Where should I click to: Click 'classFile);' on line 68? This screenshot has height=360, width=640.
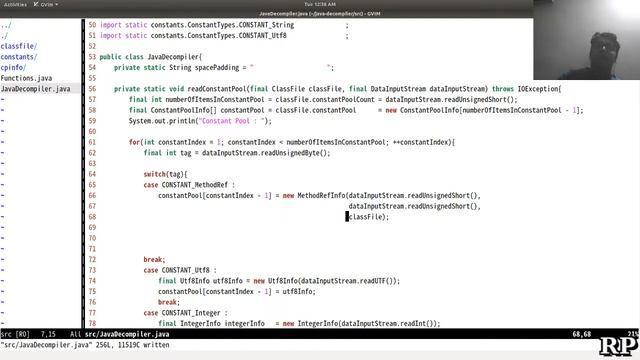click(x=369, y=217)
